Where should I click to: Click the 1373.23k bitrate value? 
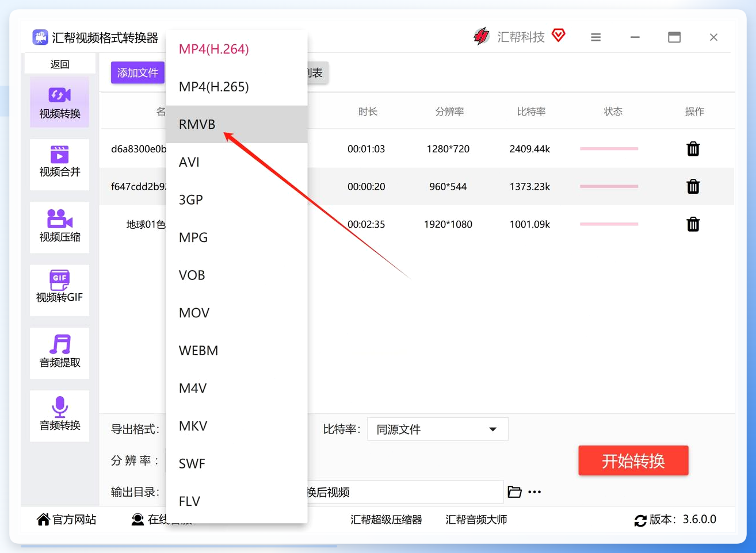click(x=530, y=186)
